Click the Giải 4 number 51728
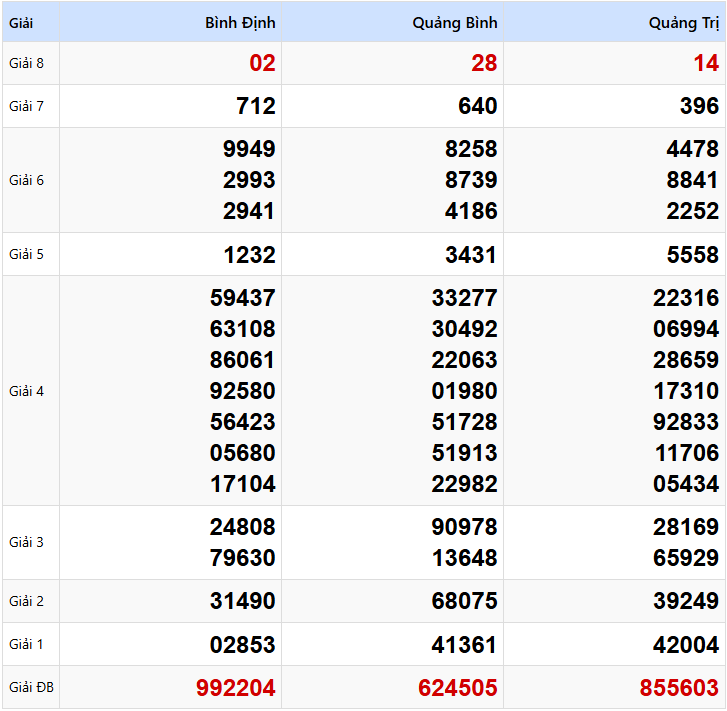 tap(465, 422)
